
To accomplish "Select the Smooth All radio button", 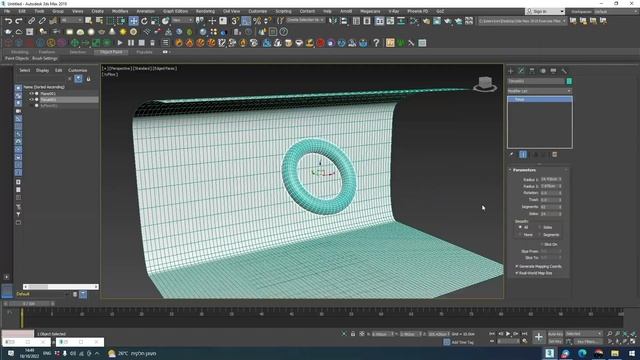I will tap(520, 227).
